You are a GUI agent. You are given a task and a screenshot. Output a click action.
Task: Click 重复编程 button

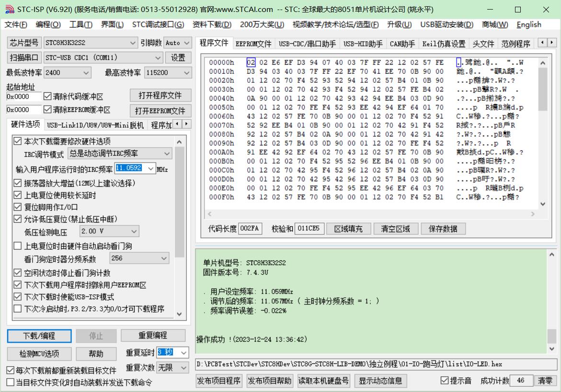coord(153,336)
